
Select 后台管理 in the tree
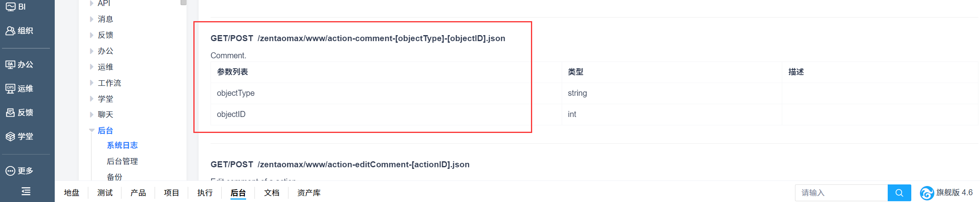122,161
